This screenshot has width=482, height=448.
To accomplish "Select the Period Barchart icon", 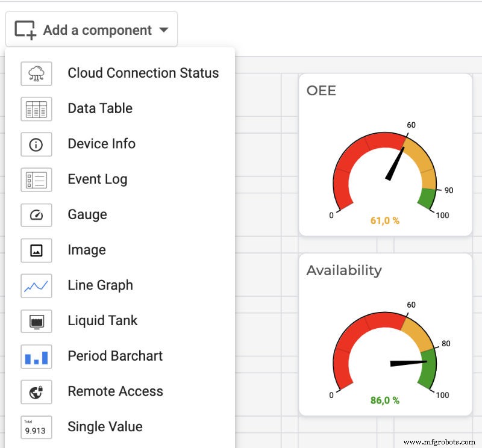I will pyautogui.click(x=36, y=356).
